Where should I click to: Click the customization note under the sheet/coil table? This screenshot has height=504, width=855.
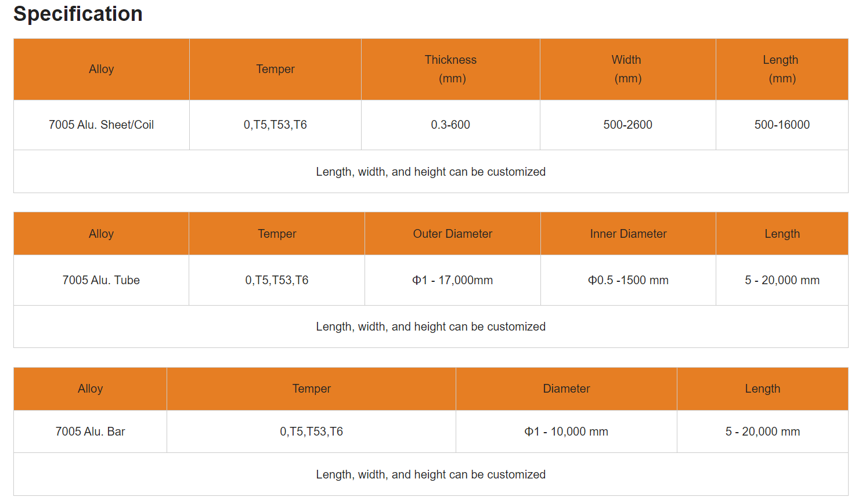431,172
